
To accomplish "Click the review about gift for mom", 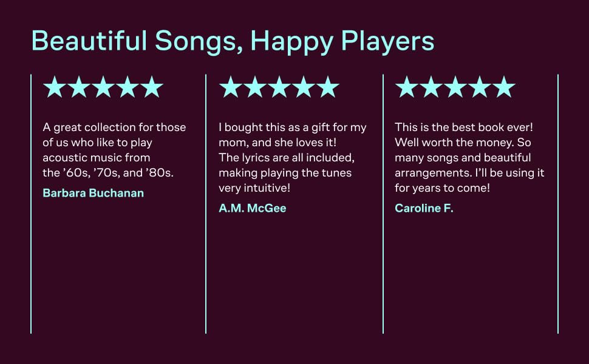I will click(x=292, y=157).
